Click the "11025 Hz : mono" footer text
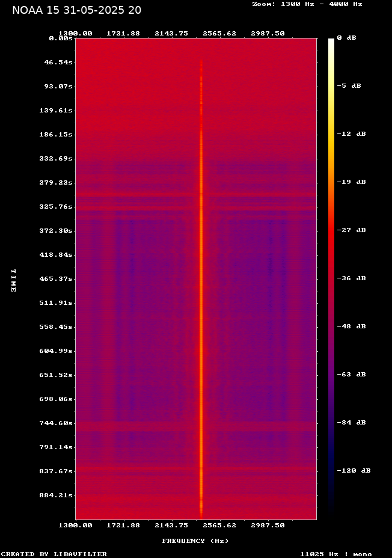 tap(336, 554)
